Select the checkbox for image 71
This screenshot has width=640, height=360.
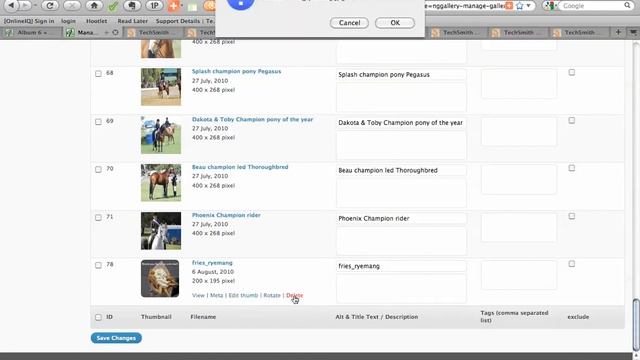[x=98, y=218]
